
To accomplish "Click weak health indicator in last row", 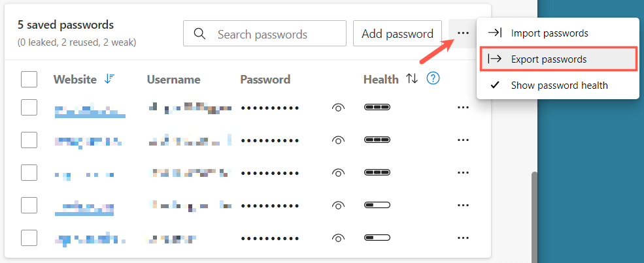I will [377, 238].
